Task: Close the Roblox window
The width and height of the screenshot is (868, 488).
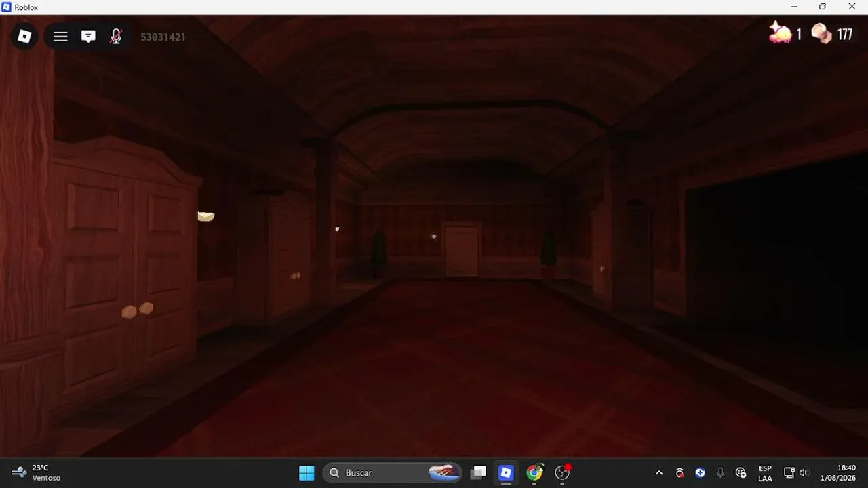Action: [x=852, y=7]
